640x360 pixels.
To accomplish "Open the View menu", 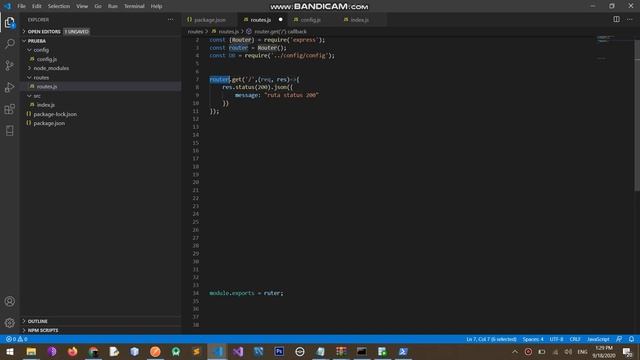I will (82, 6).
